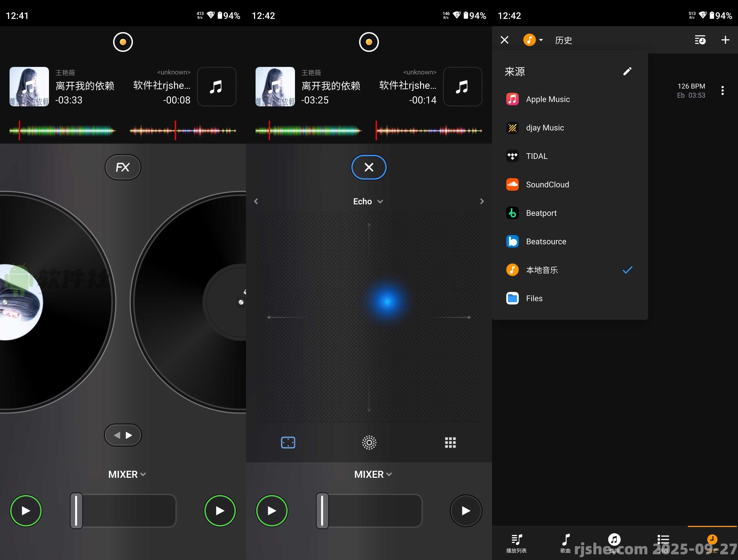The image size is (738, 560).
Task: Open the Files source entry
Action: click(x=534, y=298)
